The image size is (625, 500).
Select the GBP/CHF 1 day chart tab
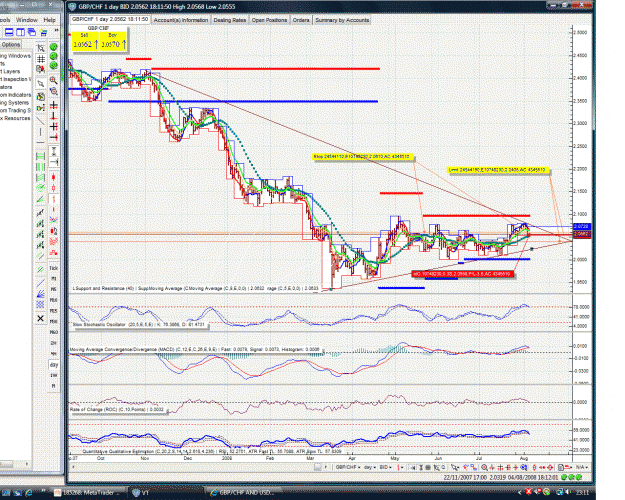110,20
